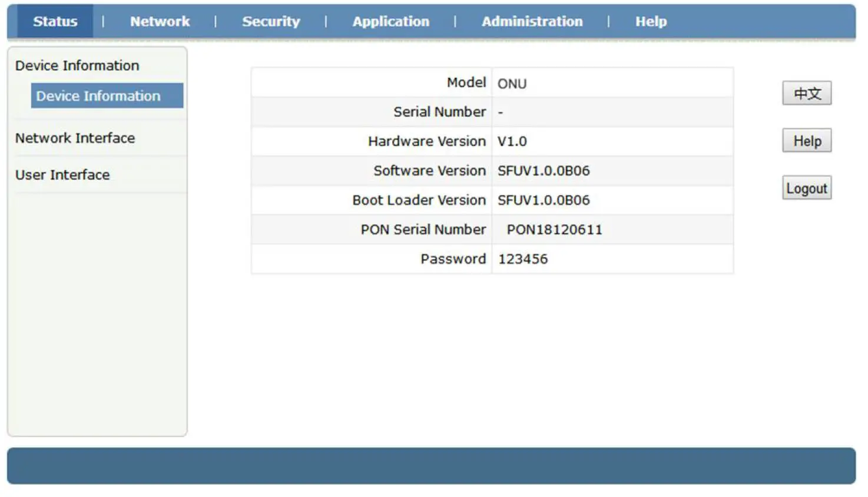Select the Status tab
This screenshot has width=868, height=497.
[x=55, y=21]
